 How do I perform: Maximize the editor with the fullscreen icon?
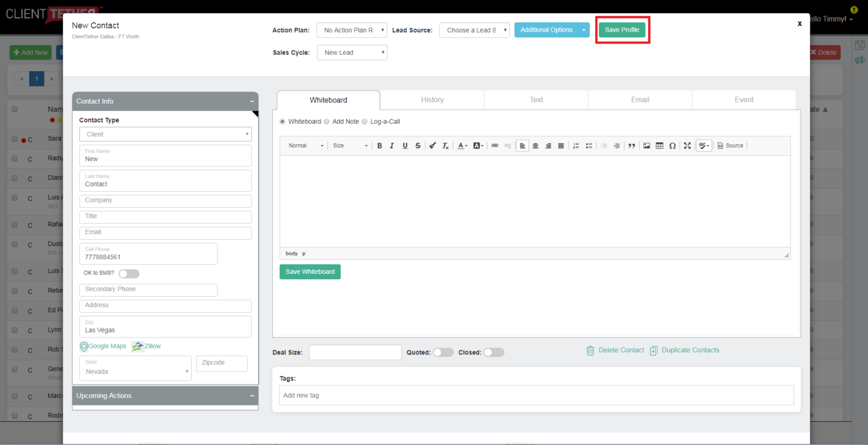[687, 146]
